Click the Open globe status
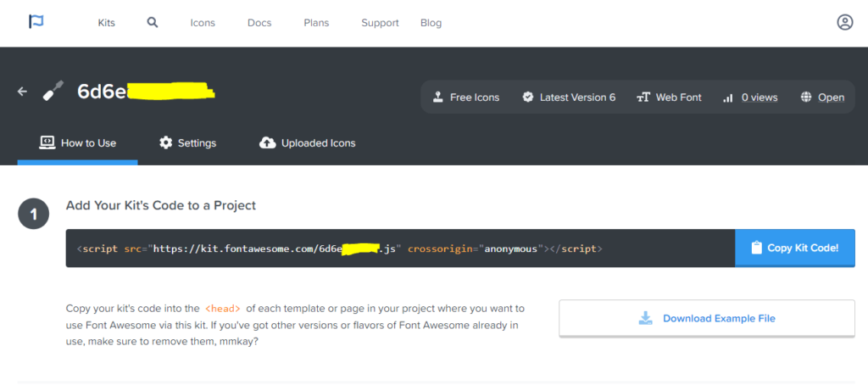The height and width of the screenshot is (385, 868). coord(821,98)
